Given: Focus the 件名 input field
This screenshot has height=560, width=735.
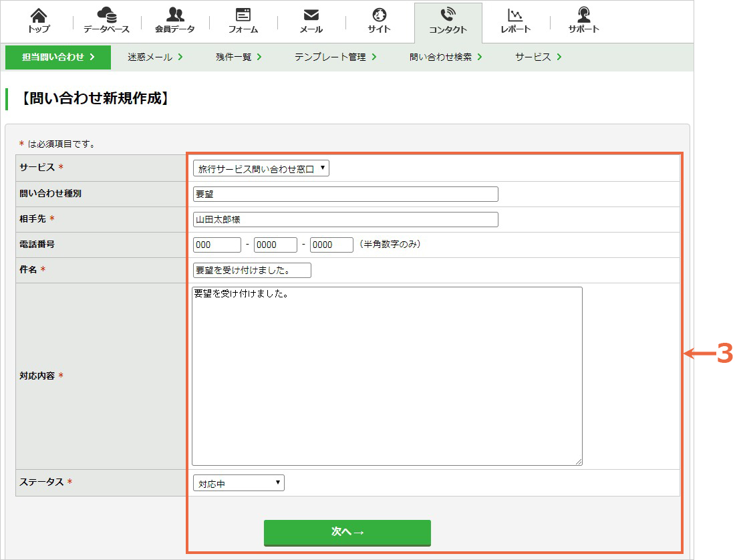Looking at the screenshot, I should click(252, 270).
